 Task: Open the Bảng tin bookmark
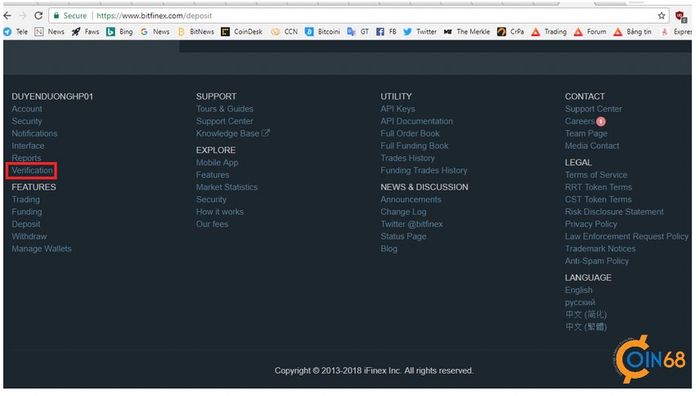coord(632,32)
